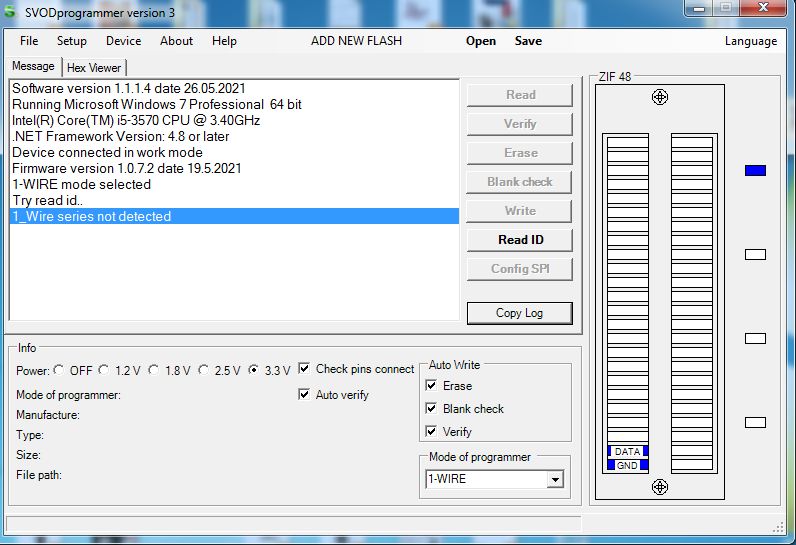
Task: Select 'Software version 1.1.1.4' log line
Action: (x=234, y=88)
